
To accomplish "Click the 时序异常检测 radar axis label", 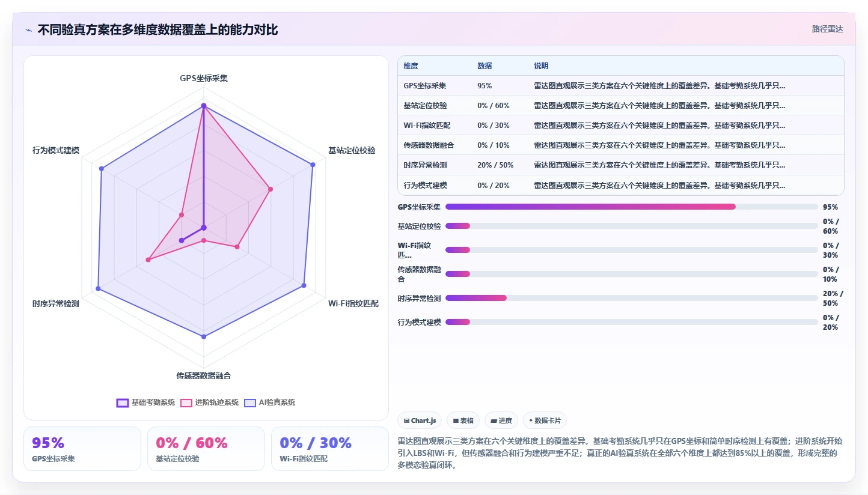I will [56, 303].
